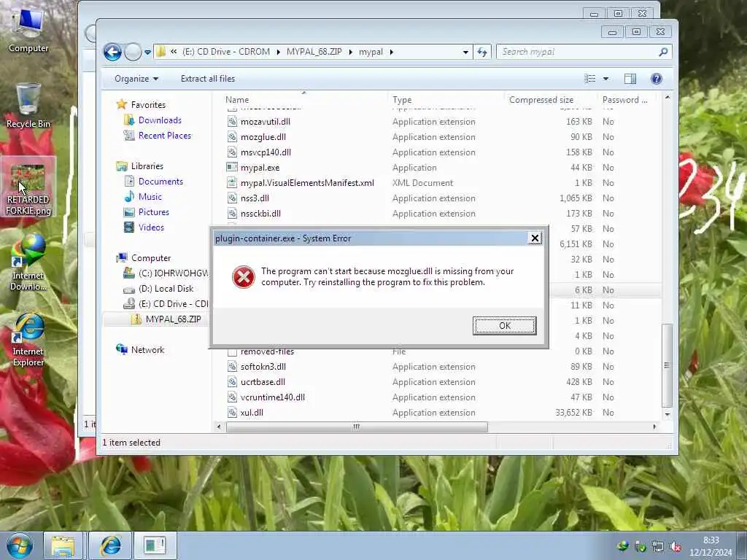Expand the address bar history dropdown

(465, 52)
